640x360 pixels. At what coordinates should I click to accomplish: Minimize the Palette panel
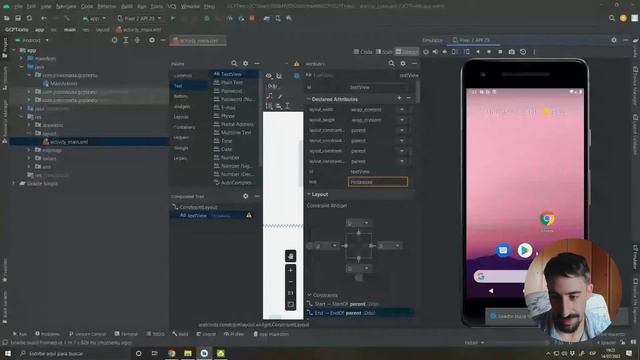point(257,64)
